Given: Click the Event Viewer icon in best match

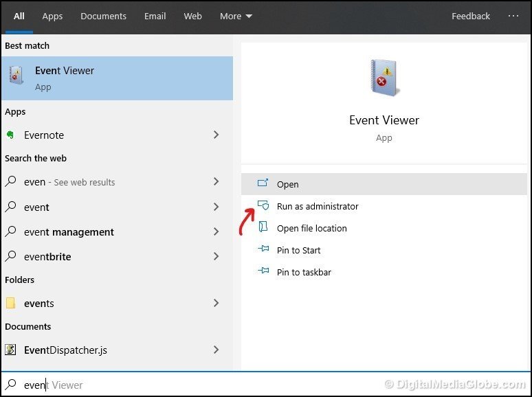Looking at the screenshot, I should [x=16, y=75].
